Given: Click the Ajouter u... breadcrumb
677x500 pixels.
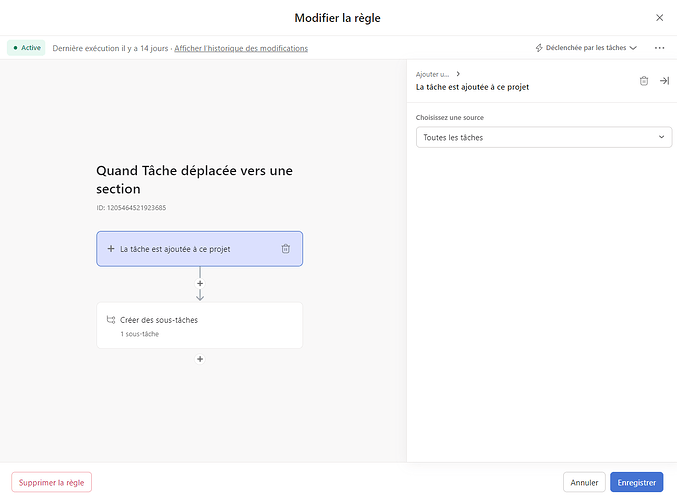Looking at the screenshot, I should click(x=432, y=74).
